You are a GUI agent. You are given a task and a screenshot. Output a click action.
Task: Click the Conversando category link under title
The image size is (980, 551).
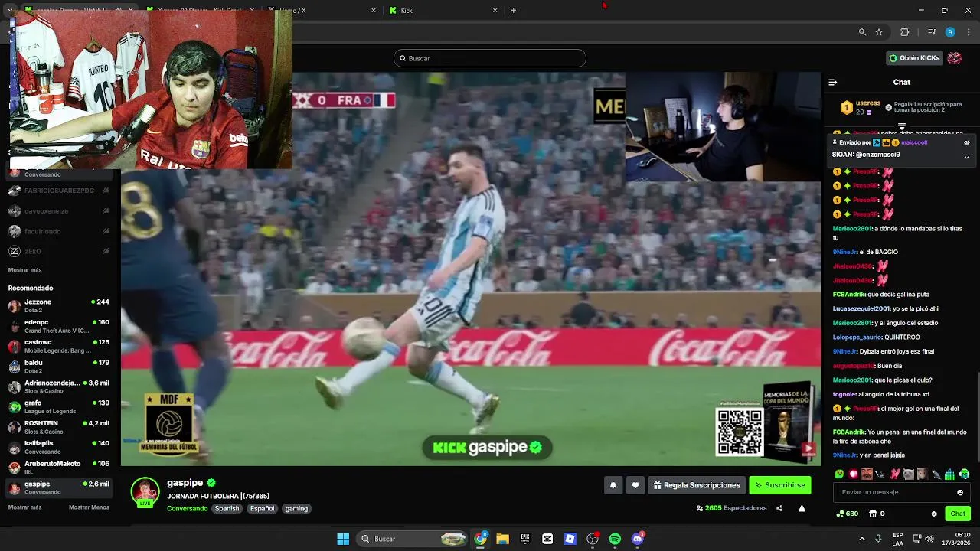pos(187,508)
